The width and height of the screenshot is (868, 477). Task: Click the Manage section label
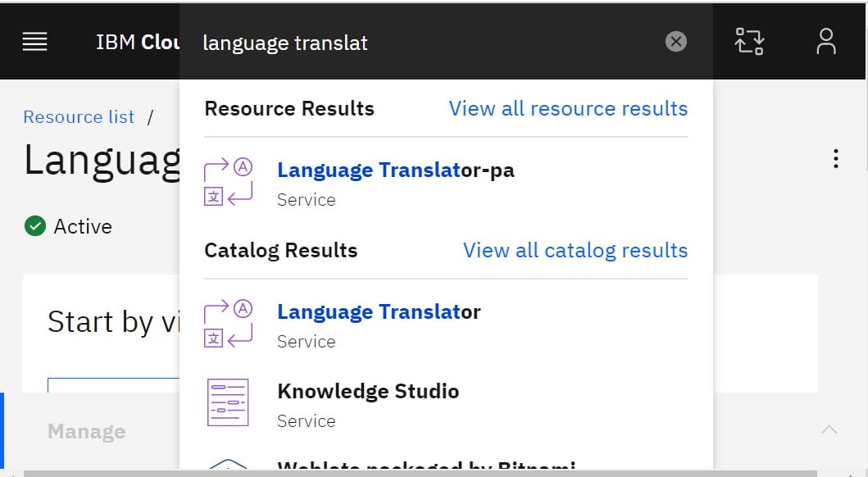(x=86, y=431)
